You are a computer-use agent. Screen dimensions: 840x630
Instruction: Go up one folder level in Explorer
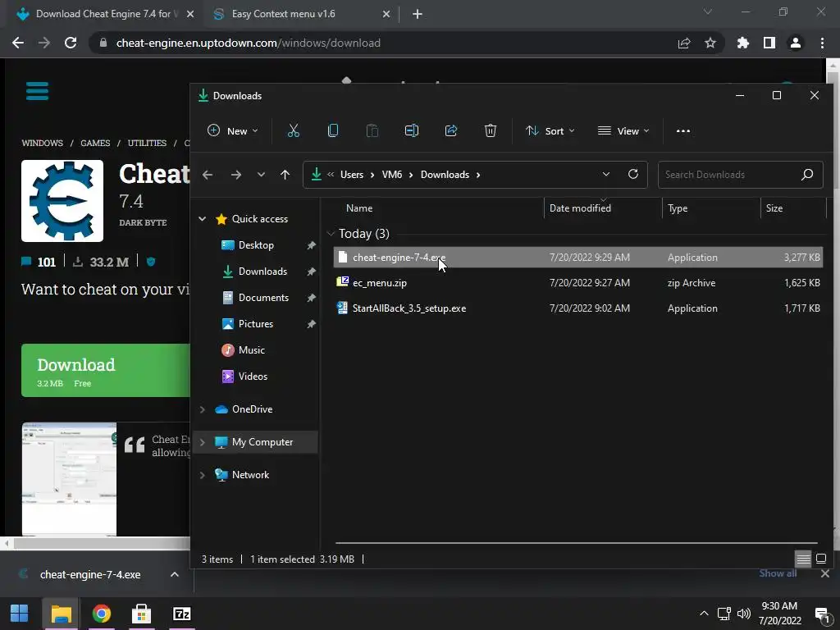point(285,175)
